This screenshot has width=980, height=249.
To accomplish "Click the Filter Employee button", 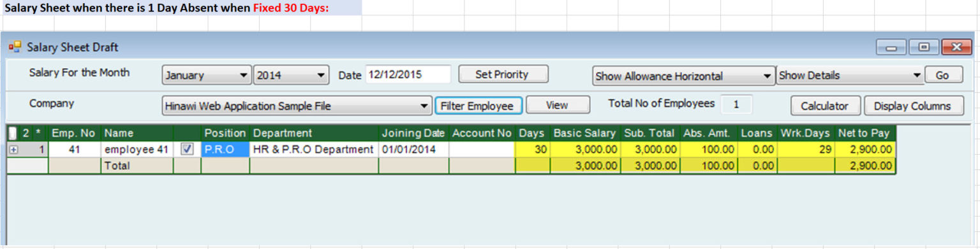I will click(x=478, y=106).
